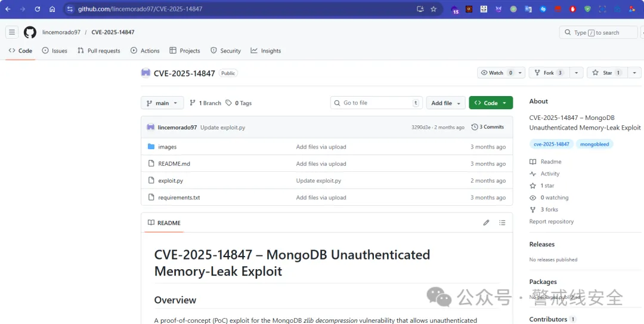Click the images folder icon
644x324 pixels.
(151, 147)
